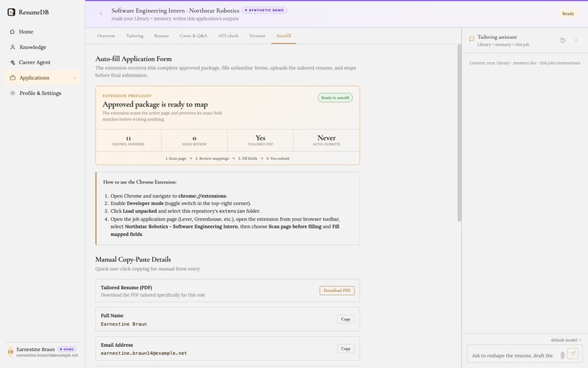The height and width of the screenshot is (368, 588).
Task: Click the ResumeDB logo icon
Action: tap(11, 12)
